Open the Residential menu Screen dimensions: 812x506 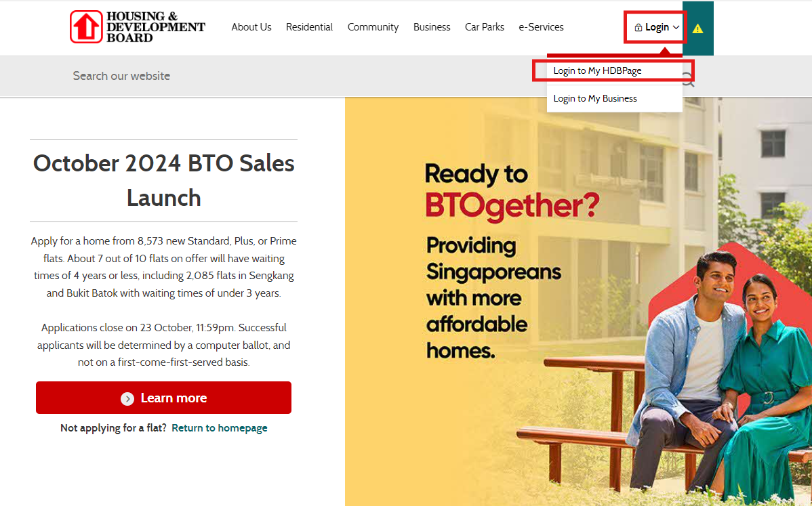(x=309, y=27)
